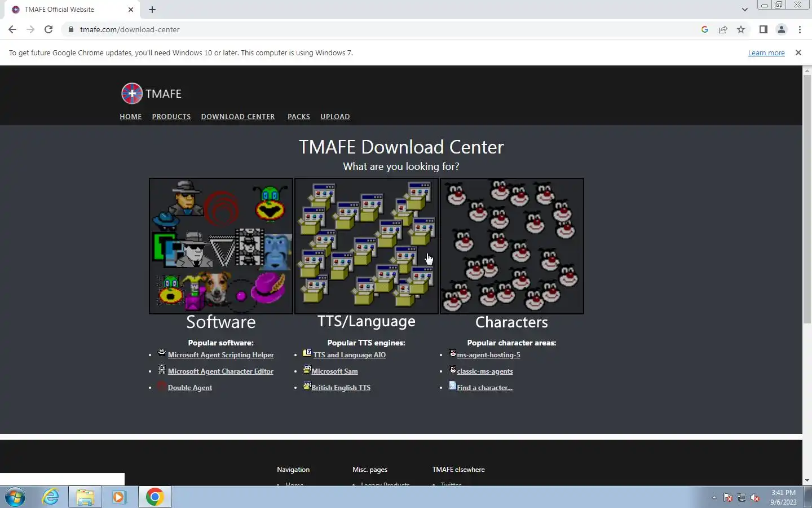This screenshot has height=508, width=812.
Task: Click the 'Misc. pages' footer heading
Action: (x=370, y=470)
